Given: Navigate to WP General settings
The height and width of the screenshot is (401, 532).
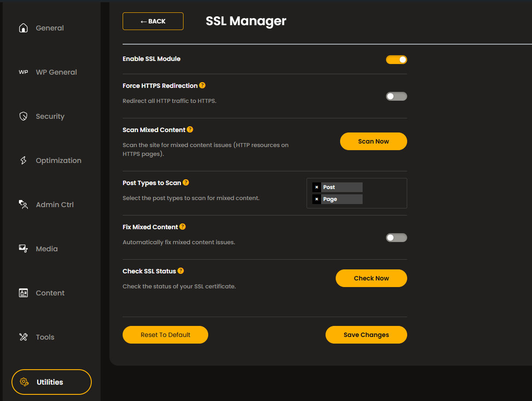Looking at the screenshot, I should coord(23,72).
